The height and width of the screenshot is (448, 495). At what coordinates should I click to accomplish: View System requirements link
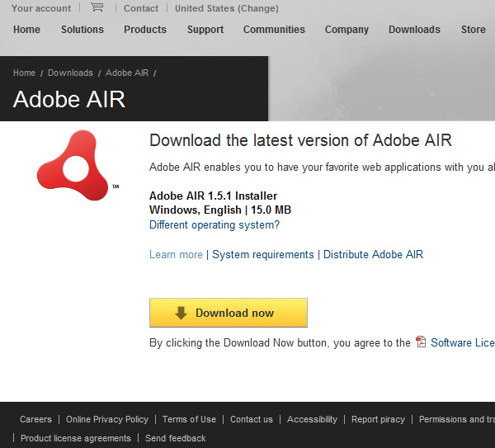point(263,254)
